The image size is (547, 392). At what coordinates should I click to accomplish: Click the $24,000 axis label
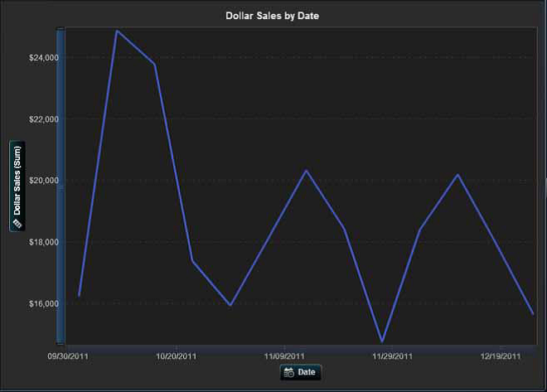click(x=44, y=58)
